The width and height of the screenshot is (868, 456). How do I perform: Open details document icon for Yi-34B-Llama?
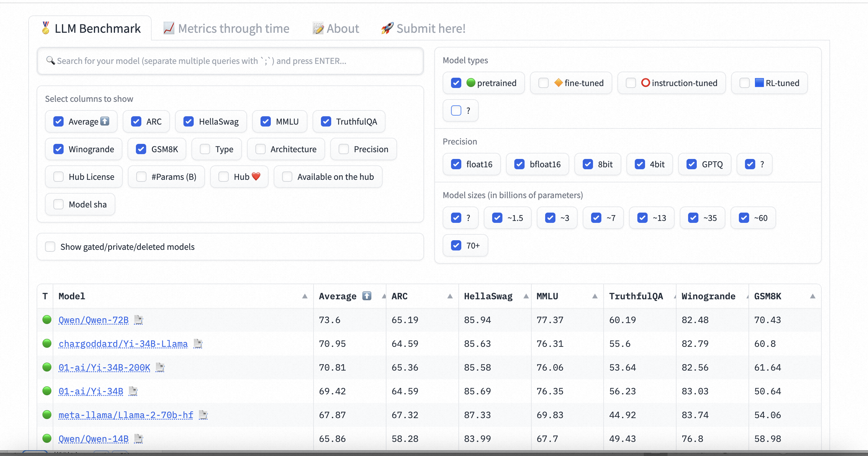coord(198,344)
